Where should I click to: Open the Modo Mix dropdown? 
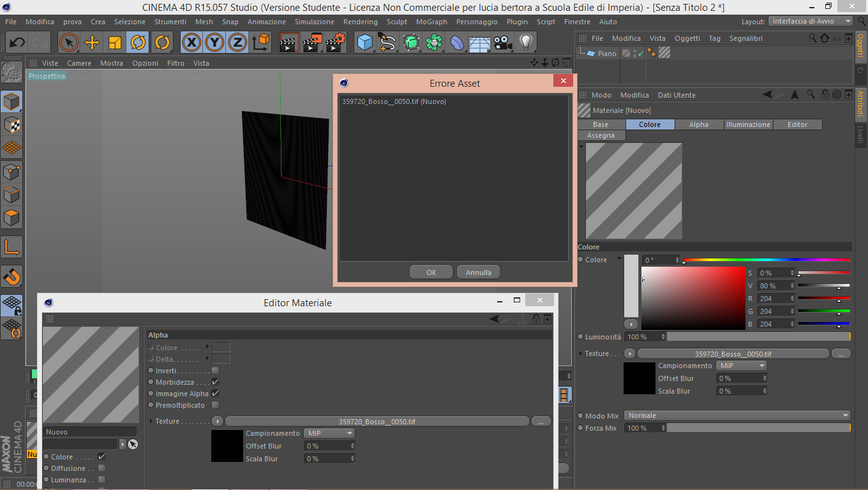tap(737, 415)
